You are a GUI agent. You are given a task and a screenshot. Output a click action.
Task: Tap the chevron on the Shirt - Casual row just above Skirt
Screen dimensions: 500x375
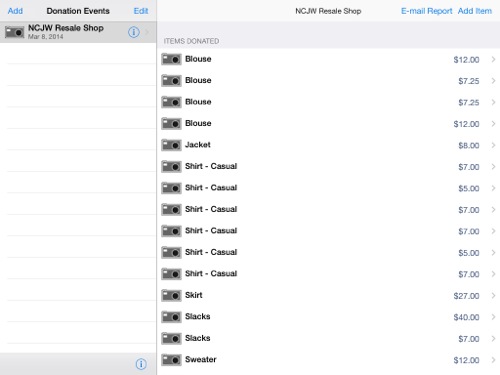point(493,274)
